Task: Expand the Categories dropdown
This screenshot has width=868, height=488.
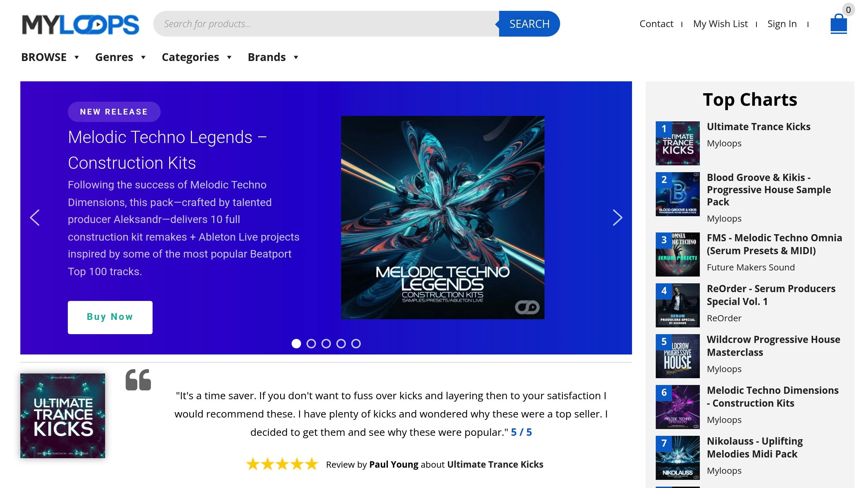Action: coord(197,57)
